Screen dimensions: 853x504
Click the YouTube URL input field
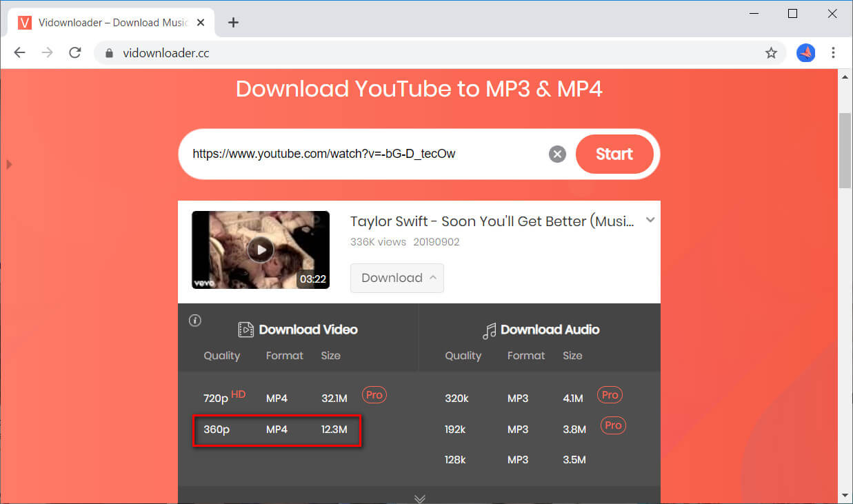tap(365, 154)
